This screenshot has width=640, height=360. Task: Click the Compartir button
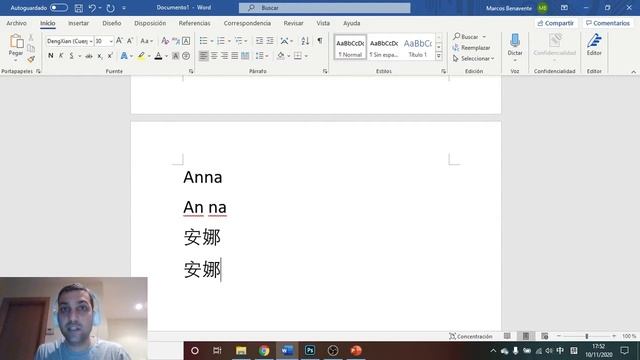556,23
